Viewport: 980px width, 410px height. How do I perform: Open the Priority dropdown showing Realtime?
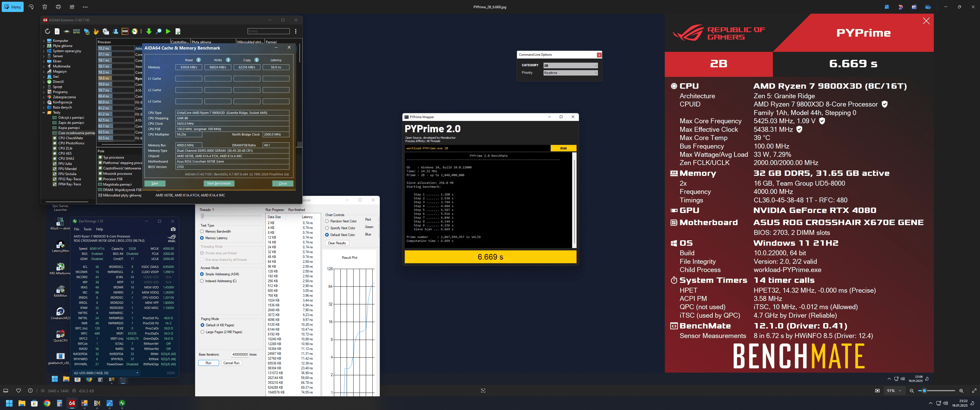pyautogui.click(x=570, y=73)
